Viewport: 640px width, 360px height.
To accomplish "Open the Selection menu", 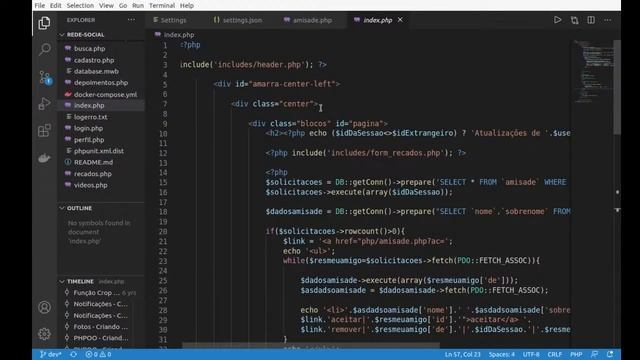I will 80,5.
